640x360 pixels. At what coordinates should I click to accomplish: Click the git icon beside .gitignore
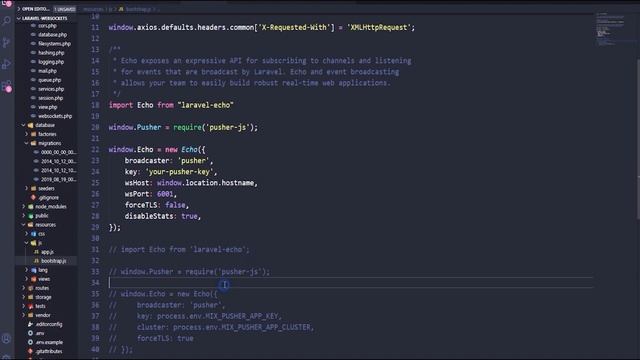33,198
